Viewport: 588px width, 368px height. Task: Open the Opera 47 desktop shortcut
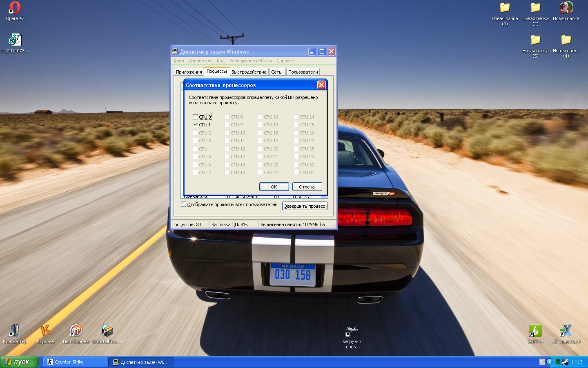click(15, 11)
